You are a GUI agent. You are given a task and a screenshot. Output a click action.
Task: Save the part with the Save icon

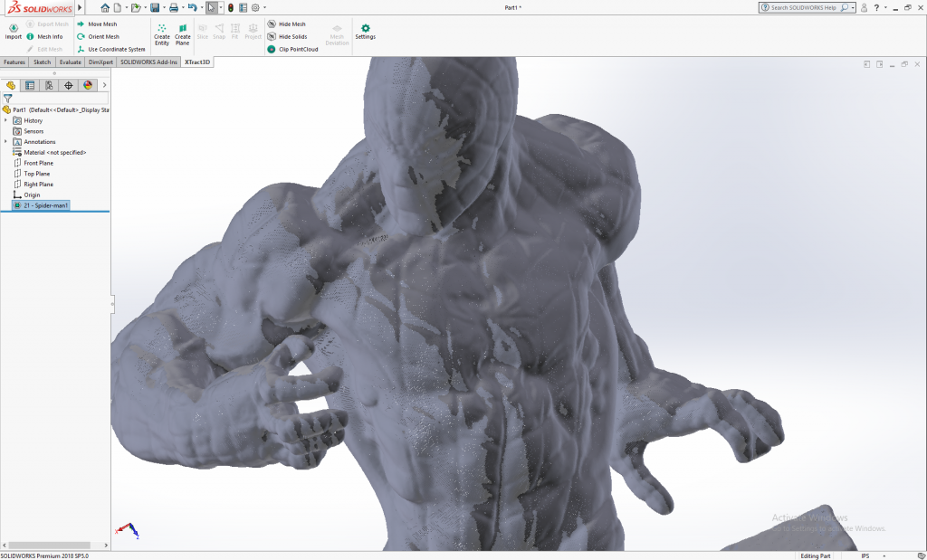pyautogui.click(x=154, y=7)
